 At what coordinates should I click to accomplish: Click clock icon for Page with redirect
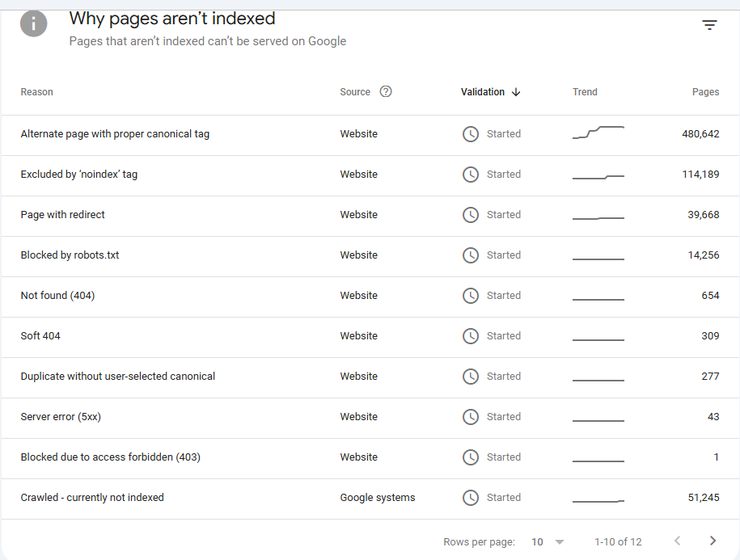tap(470, 215)
